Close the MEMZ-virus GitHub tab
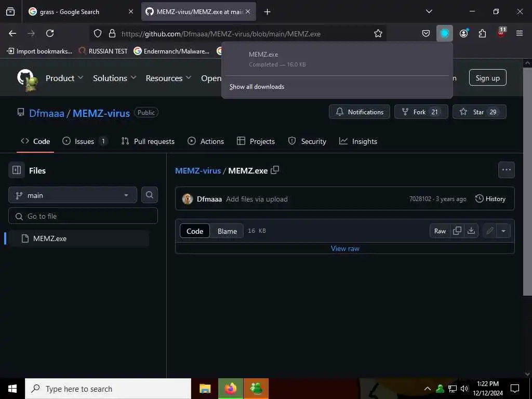 (x=248, y=12)
